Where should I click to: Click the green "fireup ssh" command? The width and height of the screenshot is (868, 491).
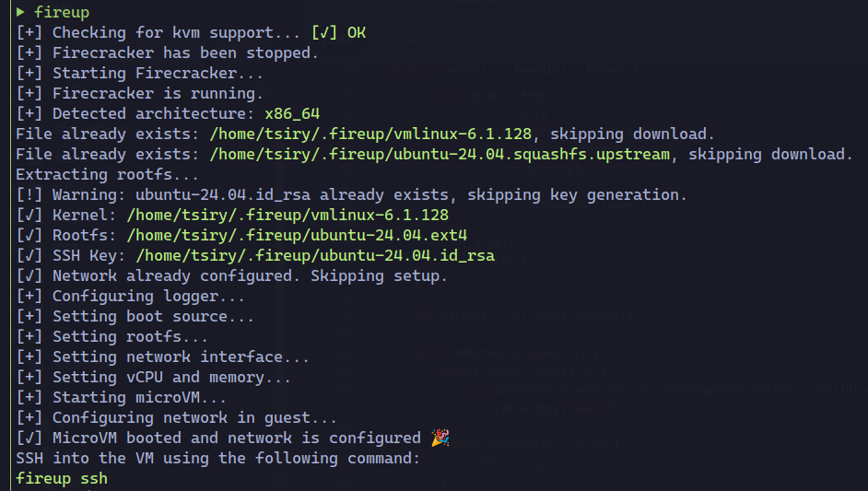[x=61, y=479]
